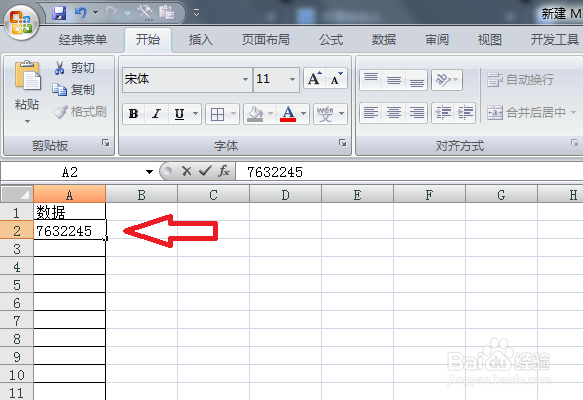Click the formula bar showing 7632245
Viewport: 583px width, 400px height.
pos(409,172)
